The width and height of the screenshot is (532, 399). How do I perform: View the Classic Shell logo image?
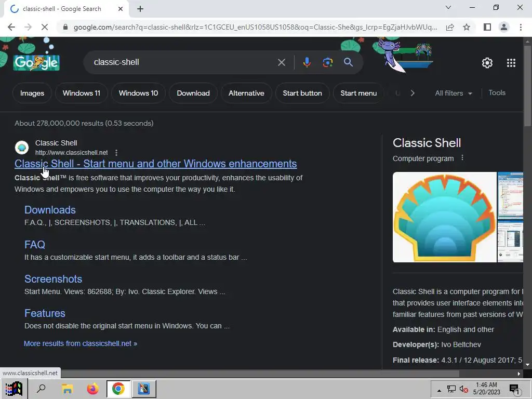tap(445, 217)
